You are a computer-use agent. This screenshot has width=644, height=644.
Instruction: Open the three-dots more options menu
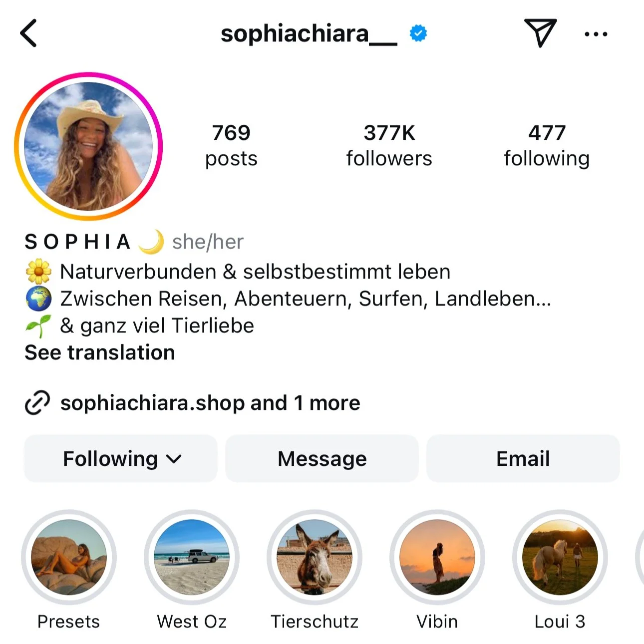point(596,34)
